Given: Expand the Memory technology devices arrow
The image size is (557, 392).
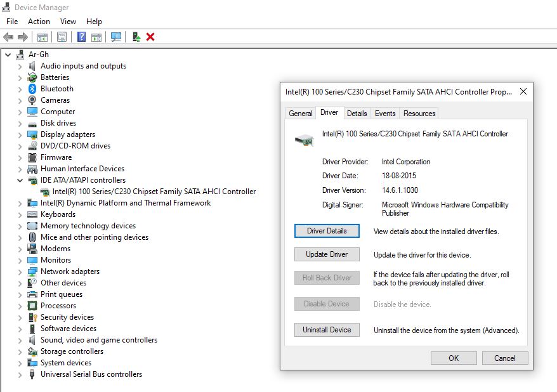Looking at the screenshot, I should click(20, 226).
